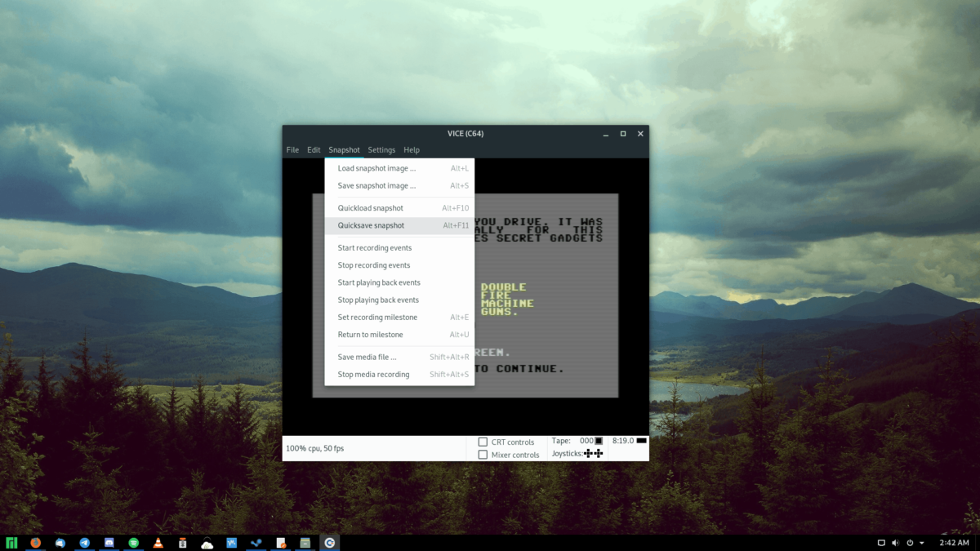Click the first joystick indicator
Screen dimensions: 980x551
[588, 453]
